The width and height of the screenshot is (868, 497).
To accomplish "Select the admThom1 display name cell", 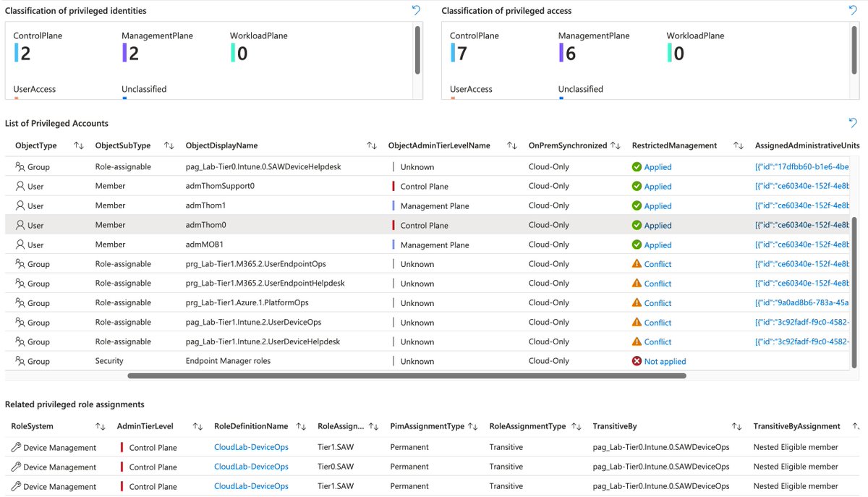I will pyautogui.click(x=205, y=205).
